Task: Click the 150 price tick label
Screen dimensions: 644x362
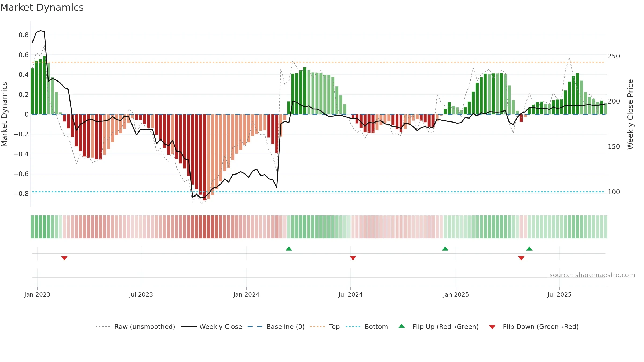Action: pos(614,147)
